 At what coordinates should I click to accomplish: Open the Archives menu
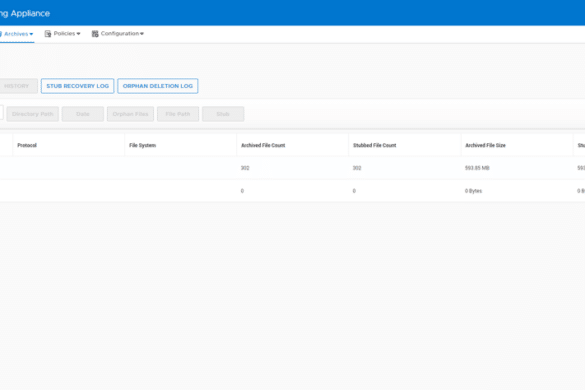click(16, 34)
